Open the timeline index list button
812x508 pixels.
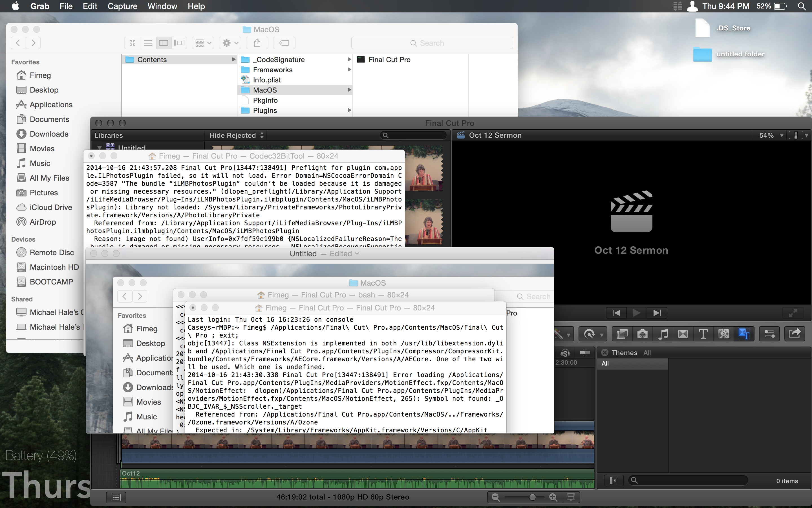pos(116,497)
